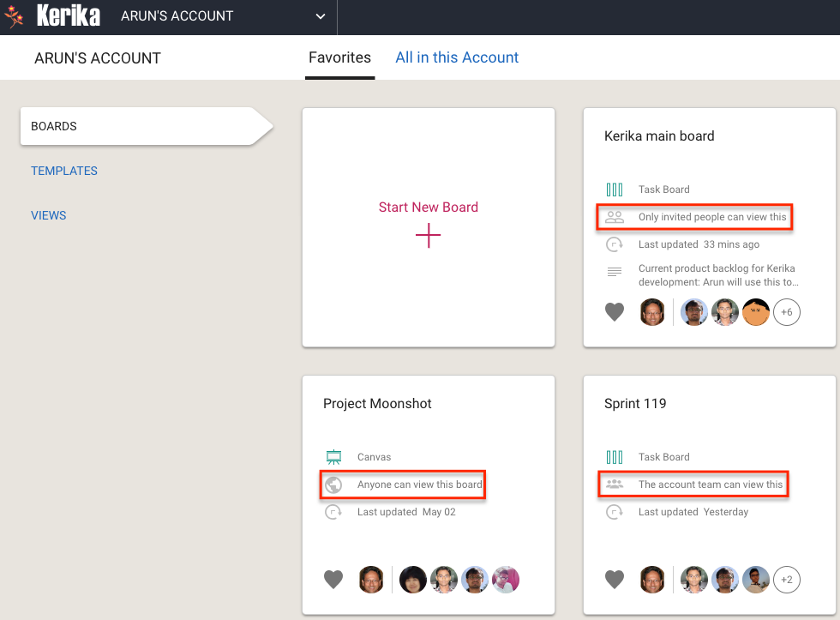Open the Templates link in sidebar
The height and width of the screenshot is (620, 840).
(x=63, y=171)
